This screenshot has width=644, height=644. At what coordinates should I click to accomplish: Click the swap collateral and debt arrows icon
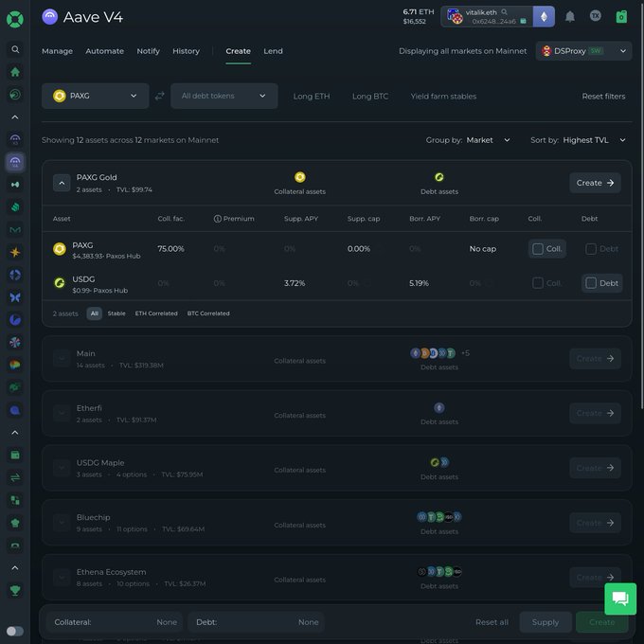[160, 96]
